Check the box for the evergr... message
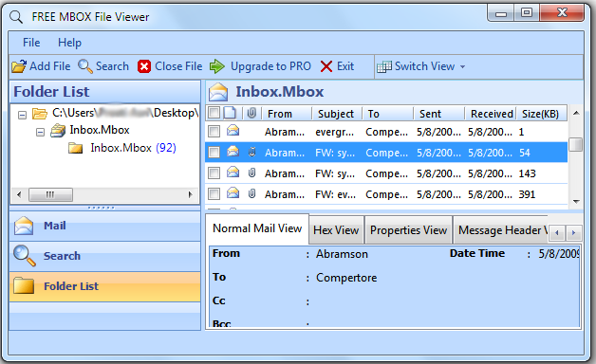The image size is (596, 364). pos(214,132)
